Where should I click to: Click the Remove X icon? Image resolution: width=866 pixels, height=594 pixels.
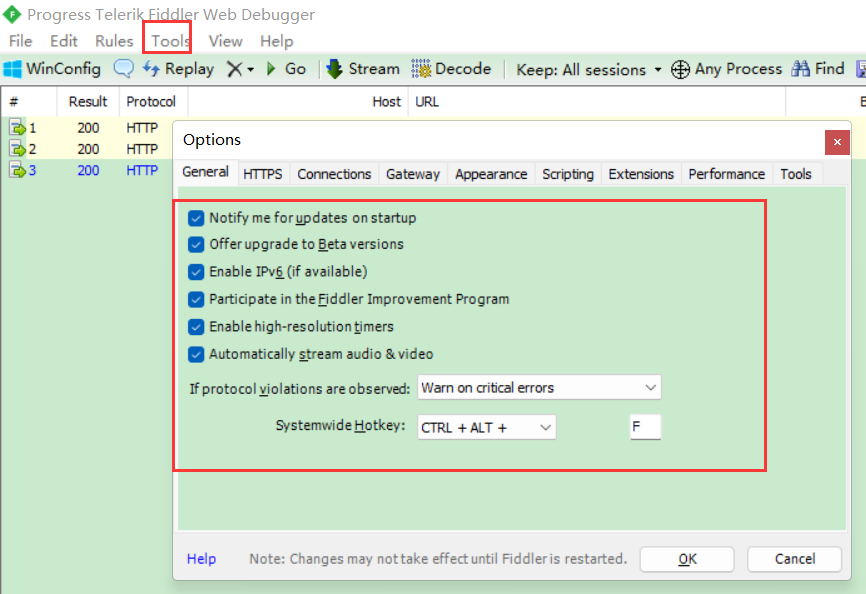point(235,69)
